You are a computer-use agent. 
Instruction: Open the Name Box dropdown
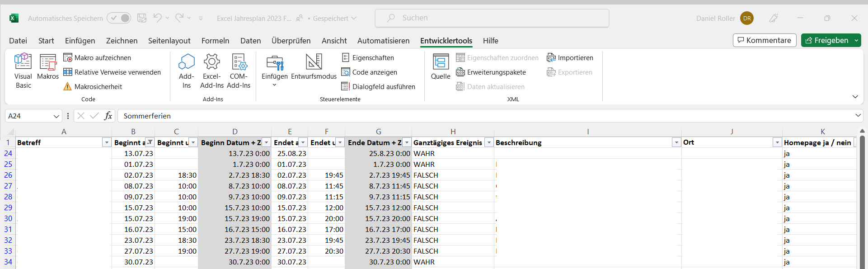tap(56, 116)
